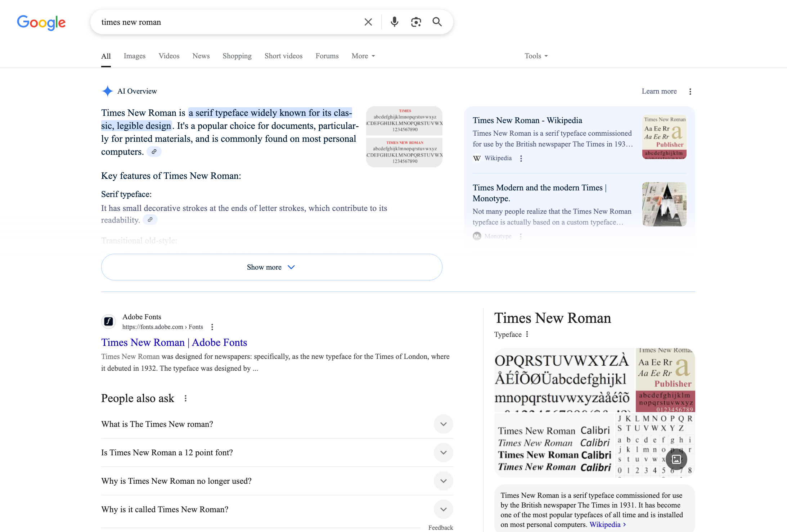Open 'Times New Roman | Adobe Fonts' result
The width and height of the screenshot is (787, 532).
(174, 342)
